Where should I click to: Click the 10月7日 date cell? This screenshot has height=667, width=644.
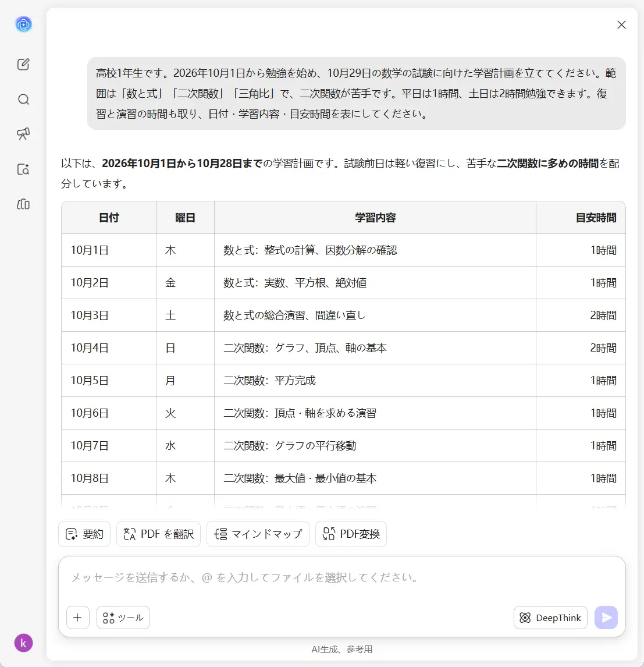pos(109,446)
